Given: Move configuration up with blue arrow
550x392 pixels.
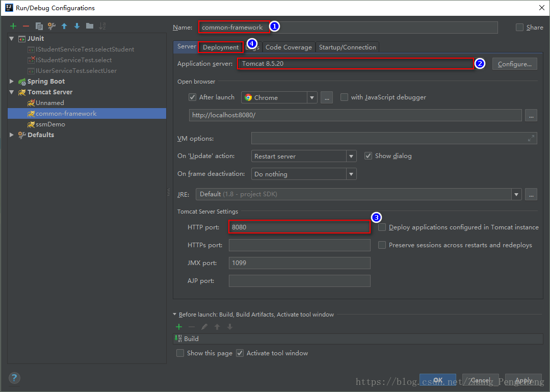Looking at the screenshot, I should click(x=64, y=26).
